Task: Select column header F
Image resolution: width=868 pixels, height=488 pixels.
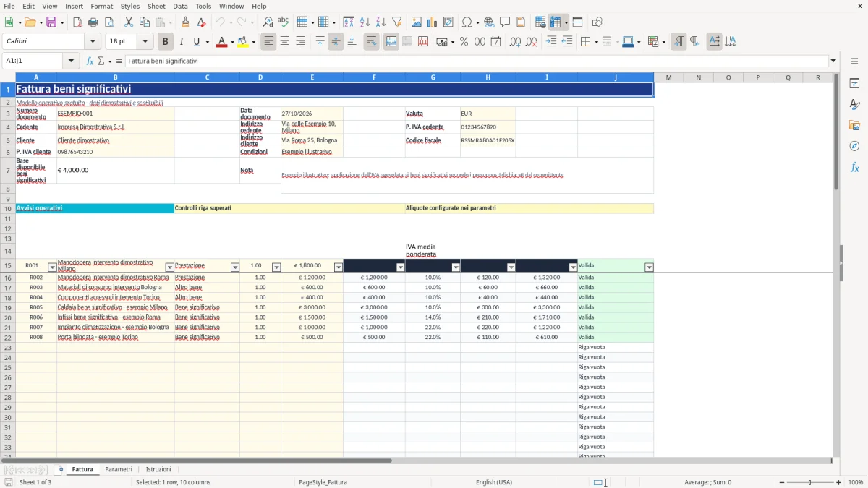Action: pos(374,77)
